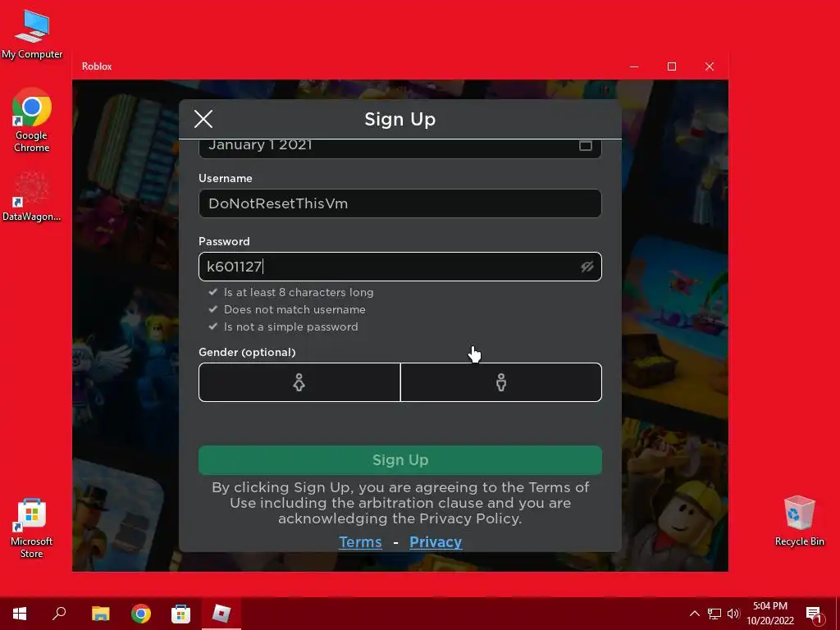The height and width of the screenshot is (630, 840).
Task: Toggle password visibility eye icon
Action: point(587,267)
